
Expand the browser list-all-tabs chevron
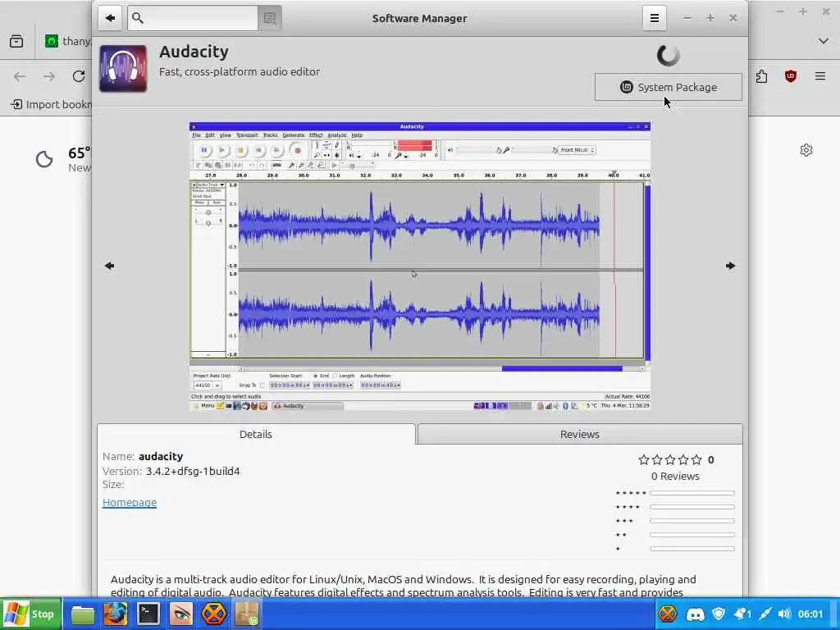point(824,41)
